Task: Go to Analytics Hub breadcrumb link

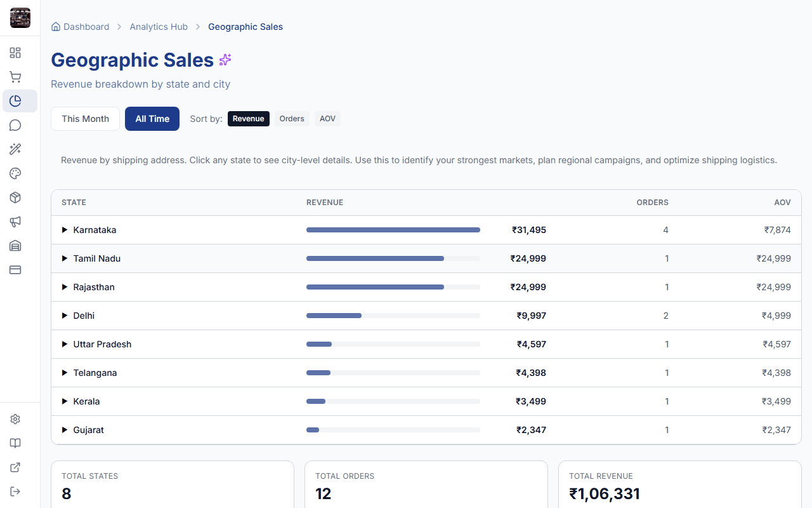Action: [159, 27]
